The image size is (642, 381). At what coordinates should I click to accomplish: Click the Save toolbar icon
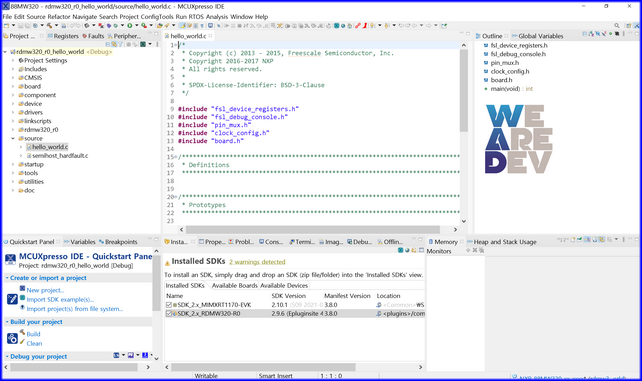click(20, 25)
